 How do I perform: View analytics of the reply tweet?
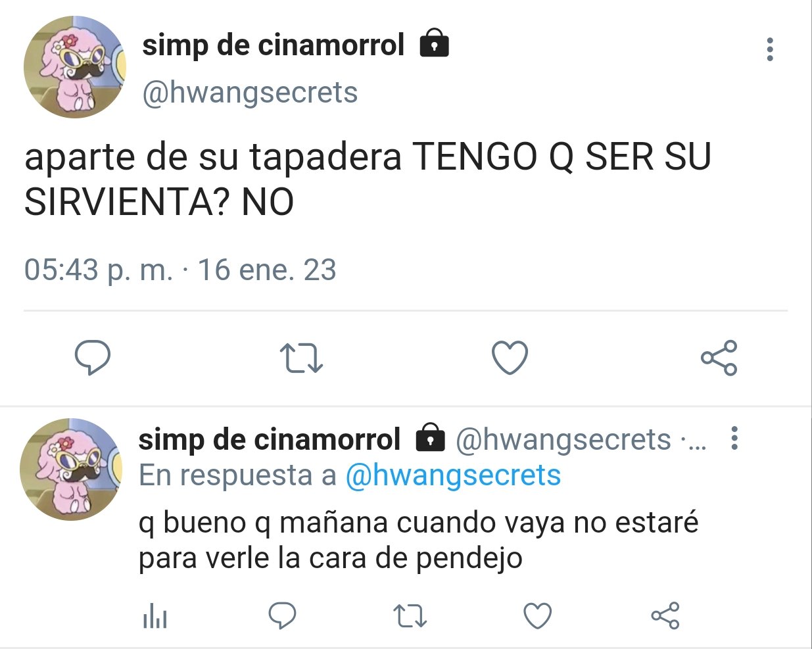155,617
